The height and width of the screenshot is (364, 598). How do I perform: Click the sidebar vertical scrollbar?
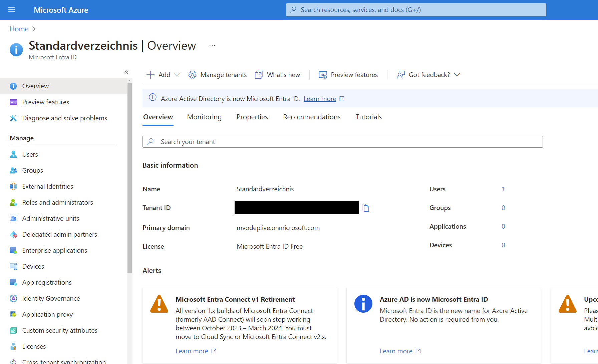(x=129, y=178)
